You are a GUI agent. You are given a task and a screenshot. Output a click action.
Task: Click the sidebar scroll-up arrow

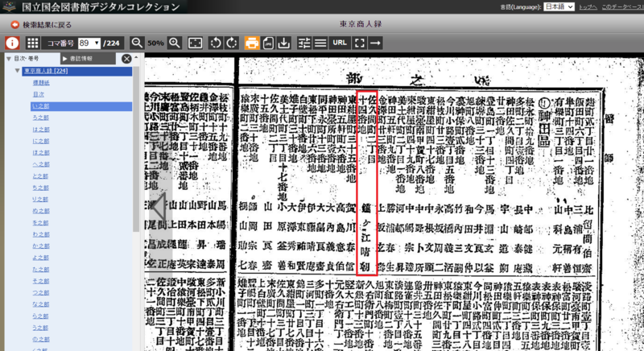click(x=136, y=57)
